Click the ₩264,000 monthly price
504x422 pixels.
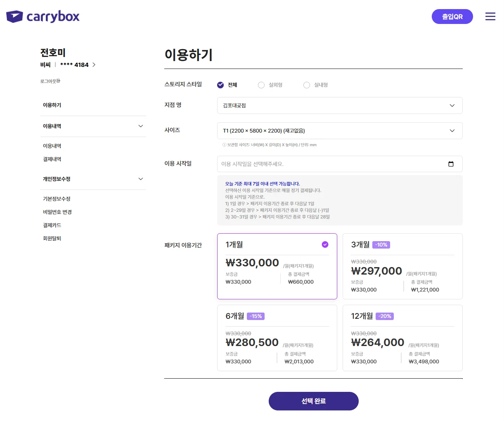click(378, 342)
